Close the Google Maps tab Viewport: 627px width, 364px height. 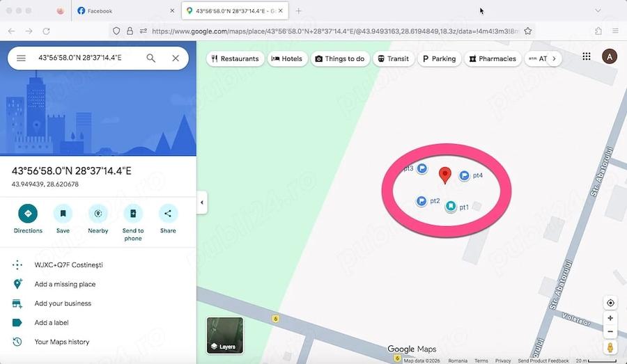coord(281,11)
